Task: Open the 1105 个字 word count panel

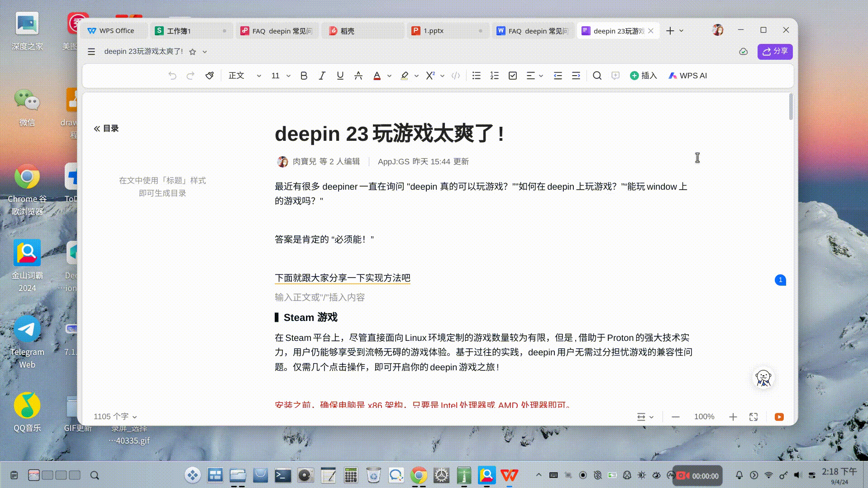Action: coord(111,416)
